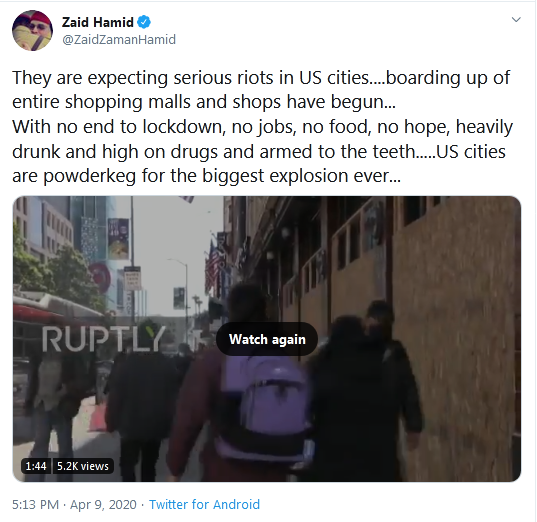
Task: Open Zaid Hamid's profile avatar
Action: pos(32,30)
